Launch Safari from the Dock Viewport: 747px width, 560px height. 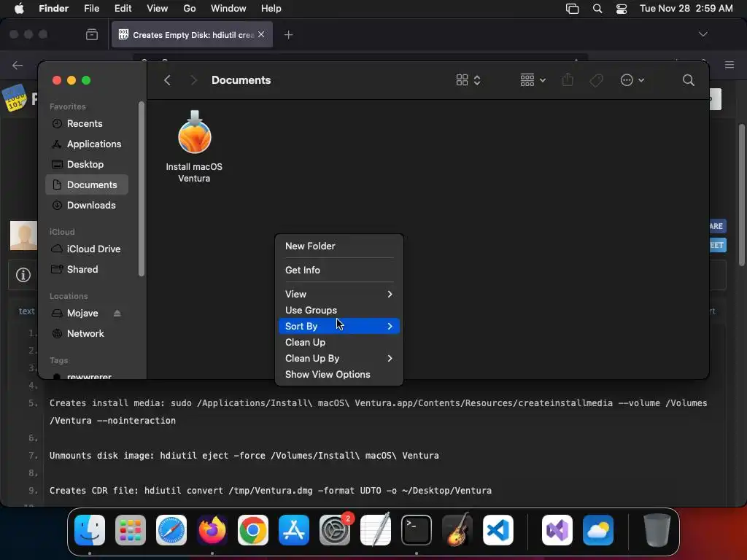171,529
